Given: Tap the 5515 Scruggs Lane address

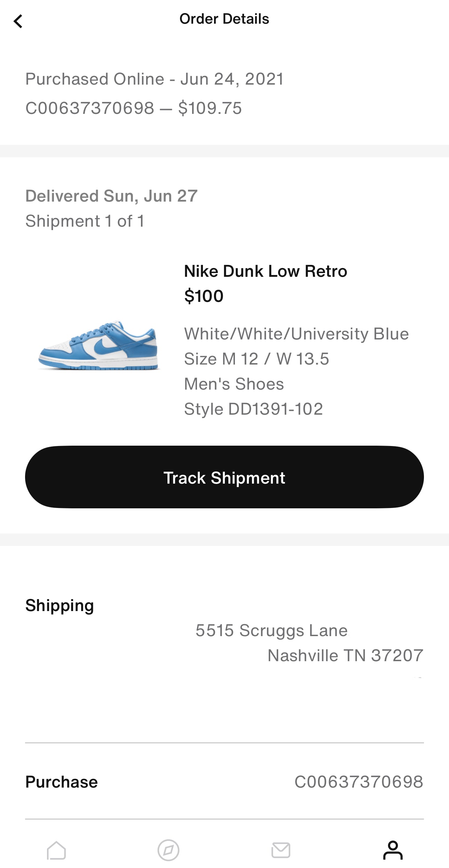Looking at the screenshot, I should click(x=271, y=631).
